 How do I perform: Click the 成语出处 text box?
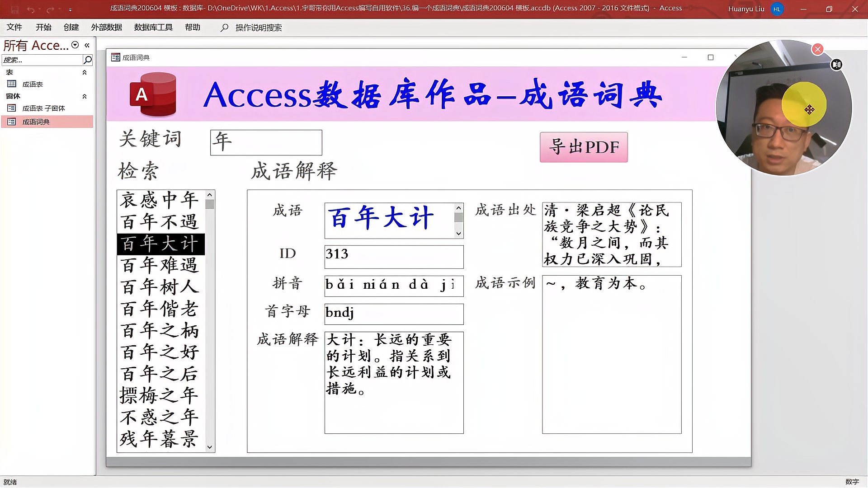tap(612, 235)
